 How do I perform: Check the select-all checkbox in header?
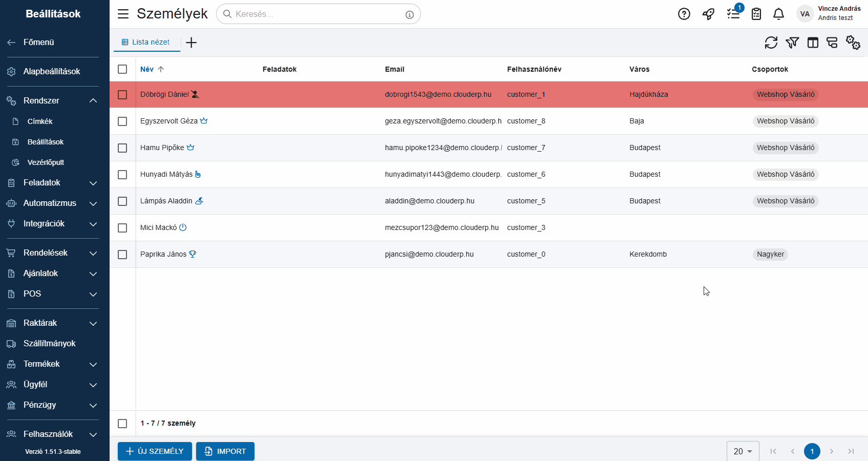(122, 69)
